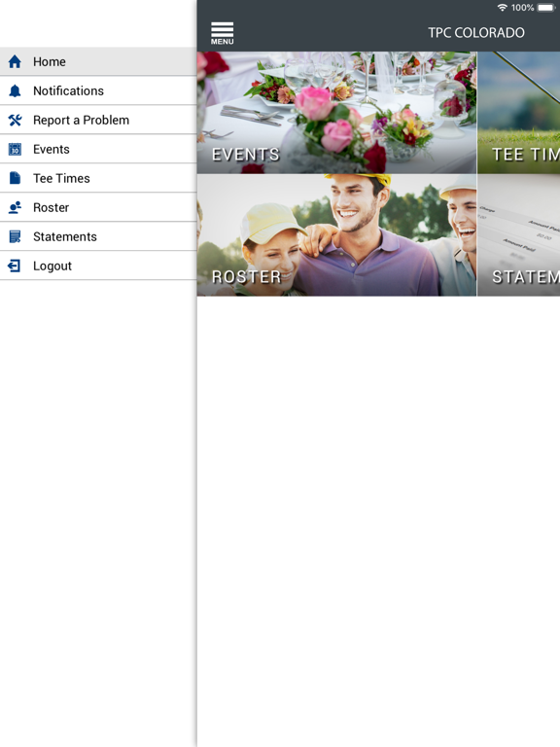View Statements from the side menu
The width and height of the screenshot is (560, 747).
pos(98,236)
